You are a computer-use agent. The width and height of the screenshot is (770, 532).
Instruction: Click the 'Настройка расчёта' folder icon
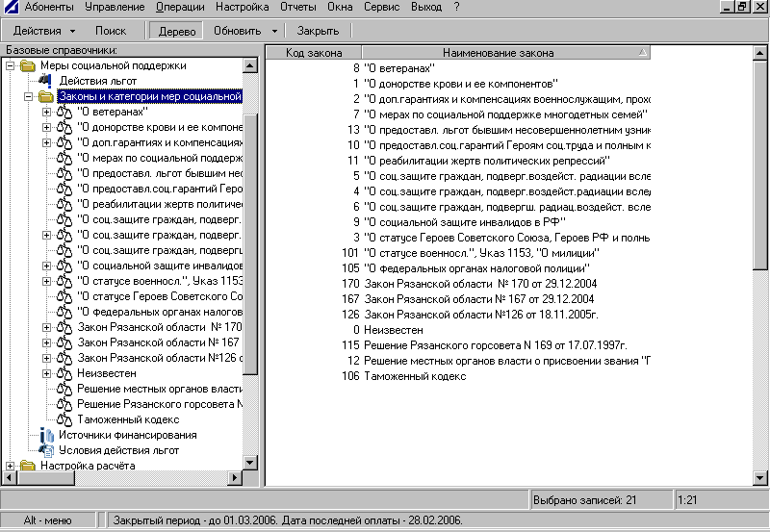point(28,466)
